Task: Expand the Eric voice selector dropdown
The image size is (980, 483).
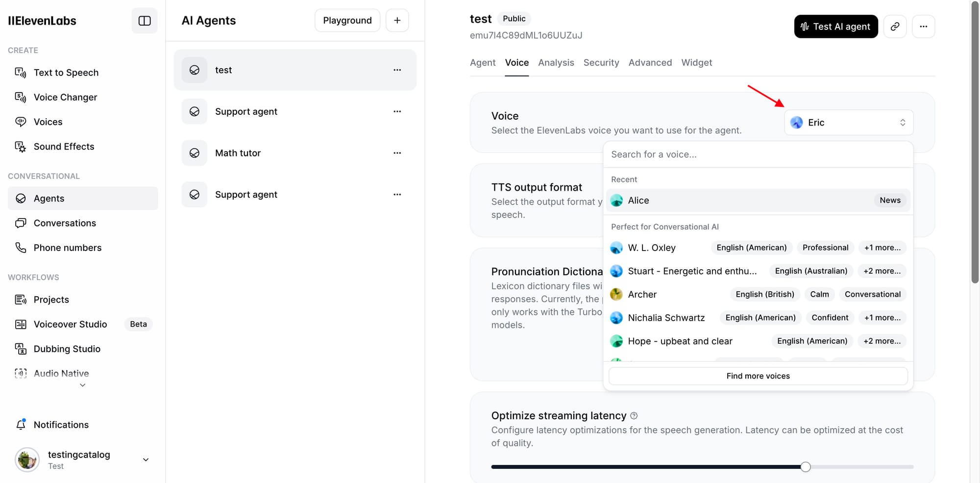Action: [x=849, y=123]
